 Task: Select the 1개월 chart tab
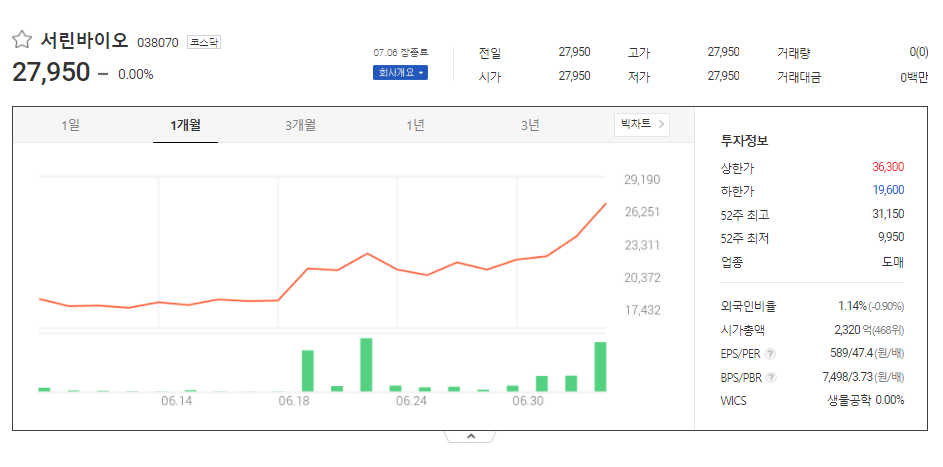pyautogui.click(x=185, y=126)
